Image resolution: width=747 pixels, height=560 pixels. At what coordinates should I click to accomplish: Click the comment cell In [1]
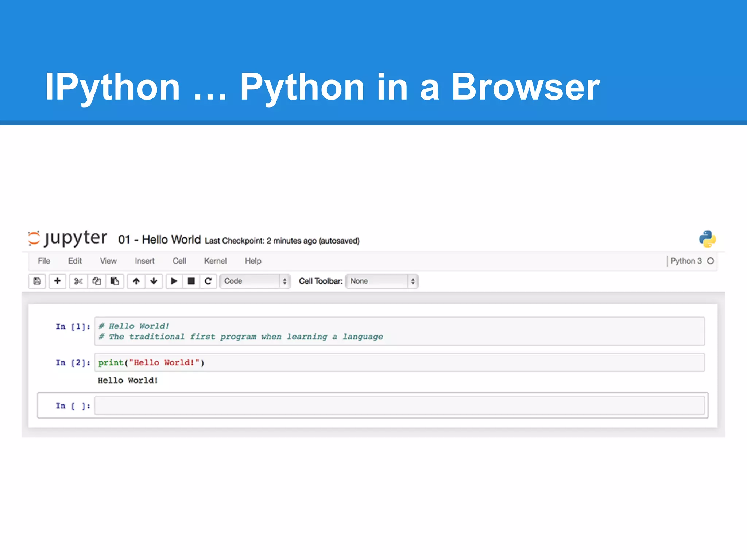click(x=399, y=331)
